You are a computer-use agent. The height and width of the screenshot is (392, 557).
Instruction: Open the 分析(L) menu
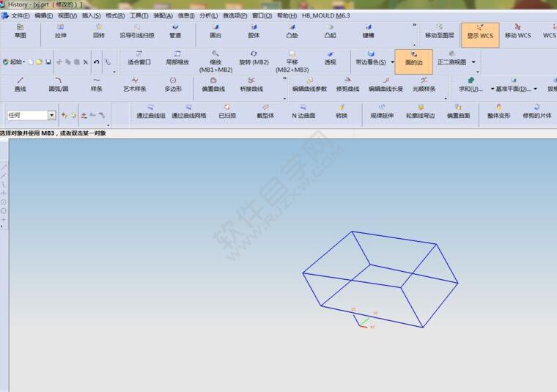click(x=209, y=15)
